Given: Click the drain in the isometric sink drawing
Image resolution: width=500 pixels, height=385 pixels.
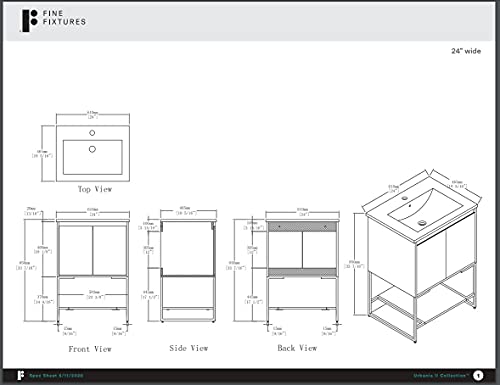Looking at the screenshot, I should (x=422, y=222).
